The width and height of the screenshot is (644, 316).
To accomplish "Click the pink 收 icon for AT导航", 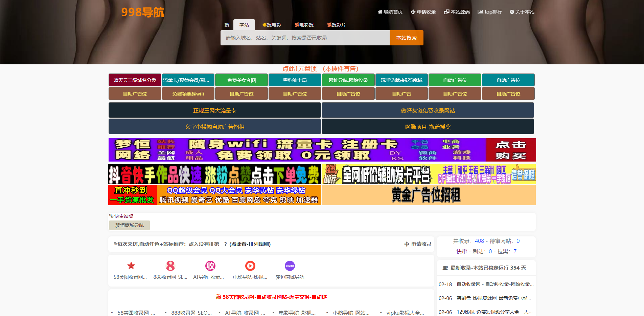I will coord(210,266).
